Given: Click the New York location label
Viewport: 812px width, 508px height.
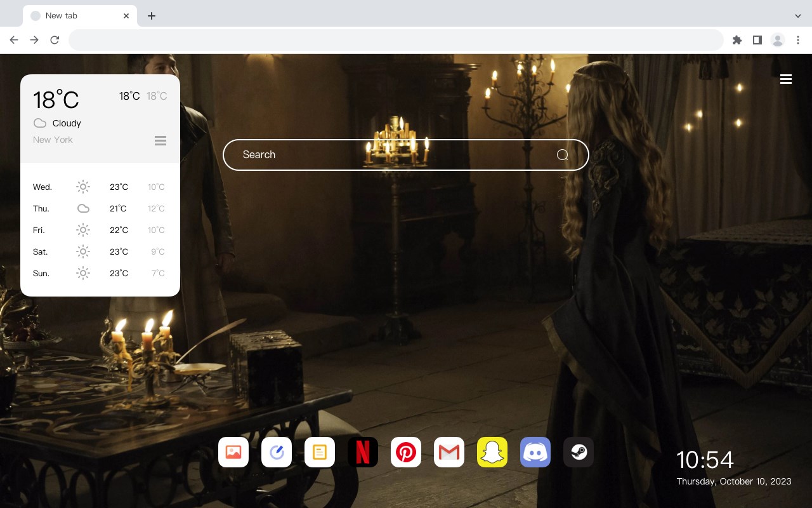Looking at the screenshot, I should [53, 140].
